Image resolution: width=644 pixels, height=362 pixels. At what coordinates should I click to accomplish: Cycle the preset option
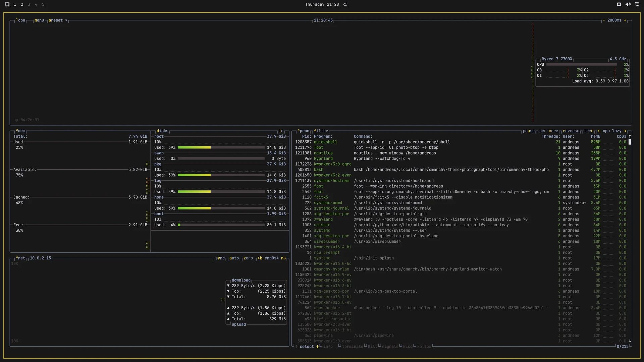(x=56, y=20)
